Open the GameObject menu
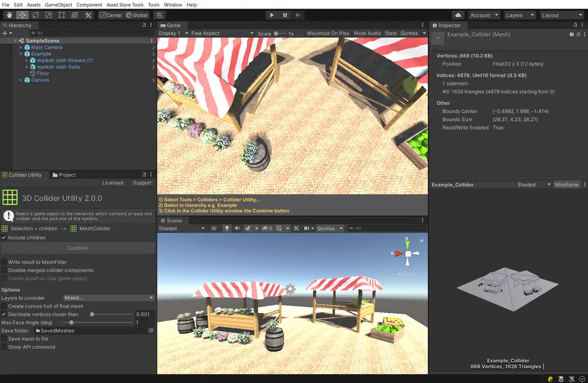 click(x=58, y=4)
